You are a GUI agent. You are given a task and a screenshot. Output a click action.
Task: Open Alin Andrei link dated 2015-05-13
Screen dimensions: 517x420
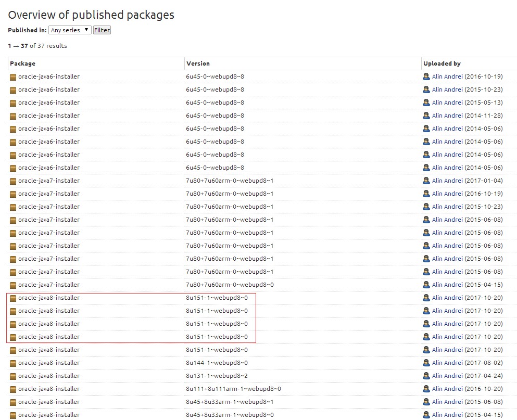tap(447, 103)
